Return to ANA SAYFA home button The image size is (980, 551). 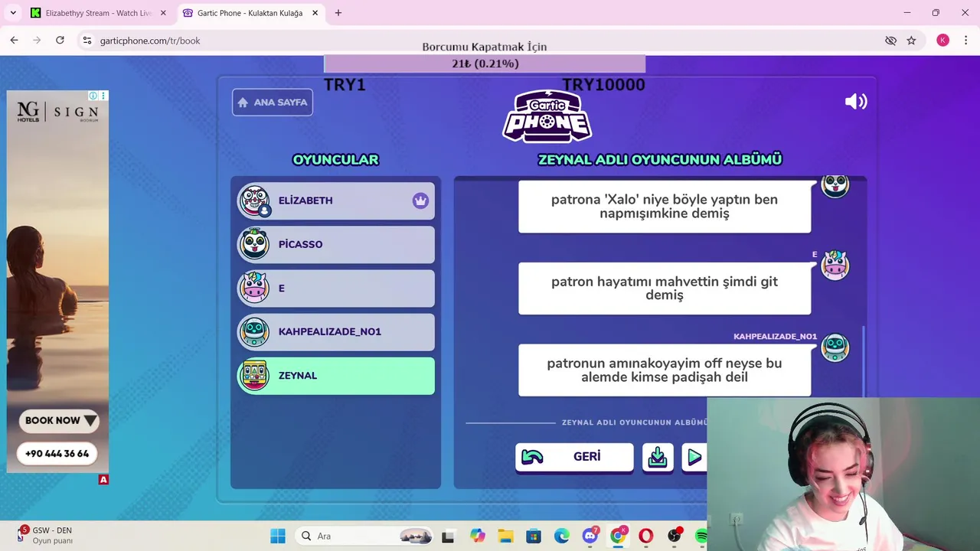click(273, 102)
